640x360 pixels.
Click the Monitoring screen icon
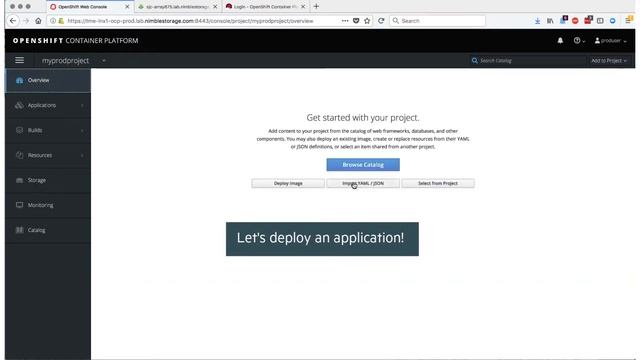[19, 205]
